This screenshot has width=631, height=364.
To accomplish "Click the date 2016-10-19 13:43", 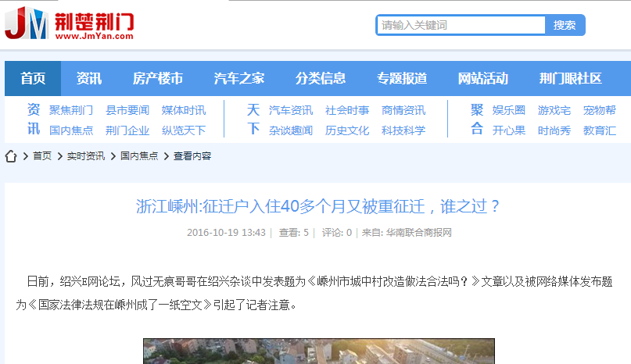I will click(226, 233).
